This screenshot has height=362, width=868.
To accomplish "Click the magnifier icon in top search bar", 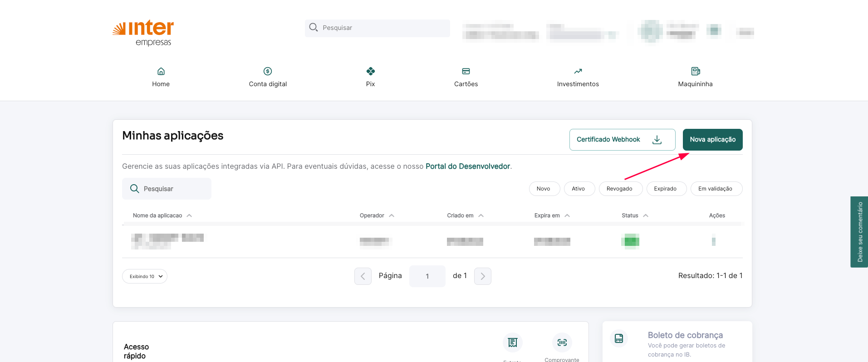I will point(313,28).
